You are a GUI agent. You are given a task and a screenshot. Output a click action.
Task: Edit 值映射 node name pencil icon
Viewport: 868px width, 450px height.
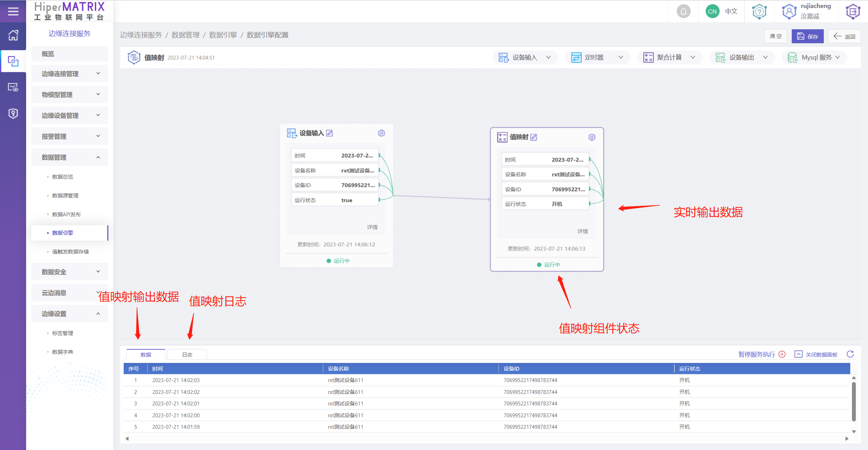534,137
